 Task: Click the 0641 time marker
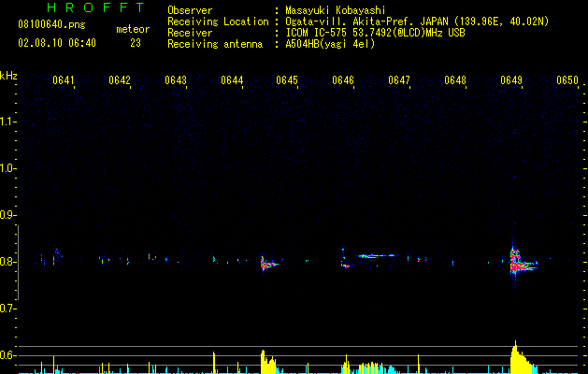(x=63, y=80)
